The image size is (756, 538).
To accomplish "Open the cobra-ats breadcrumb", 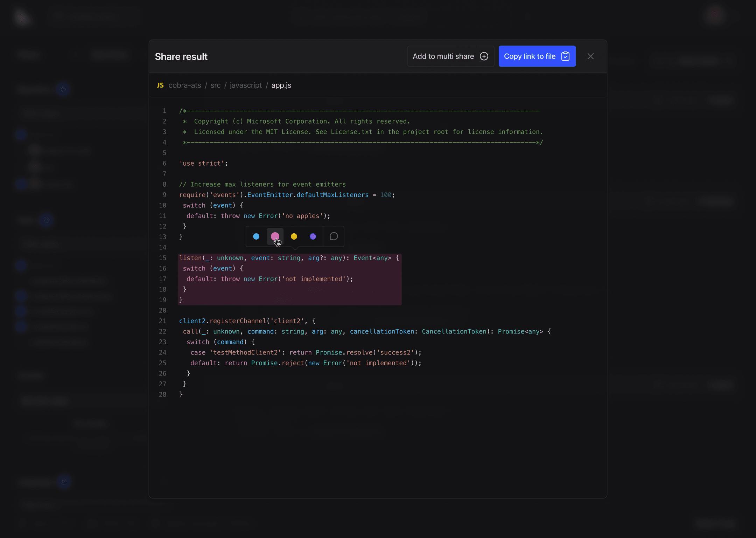I will 185,85.
